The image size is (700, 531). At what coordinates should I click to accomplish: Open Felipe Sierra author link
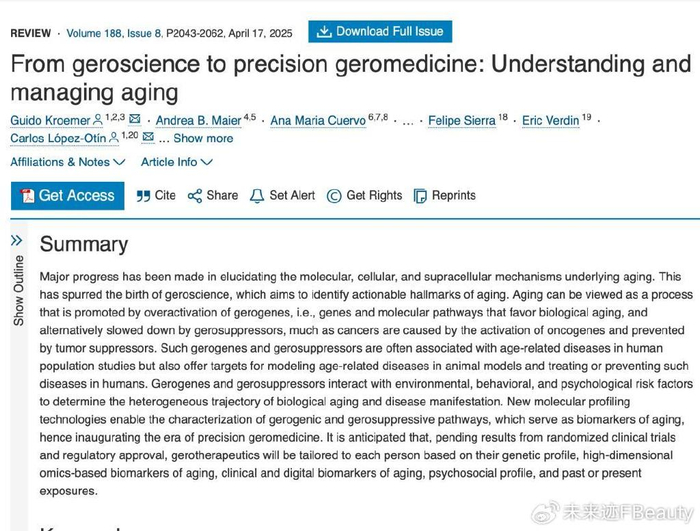(461, 121)
